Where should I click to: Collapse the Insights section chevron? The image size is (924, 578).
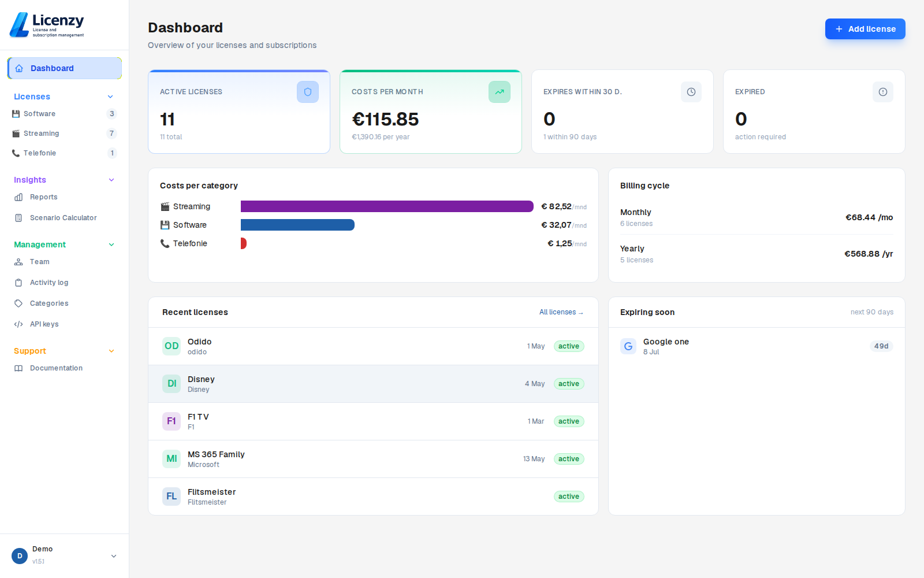(111, 180)
